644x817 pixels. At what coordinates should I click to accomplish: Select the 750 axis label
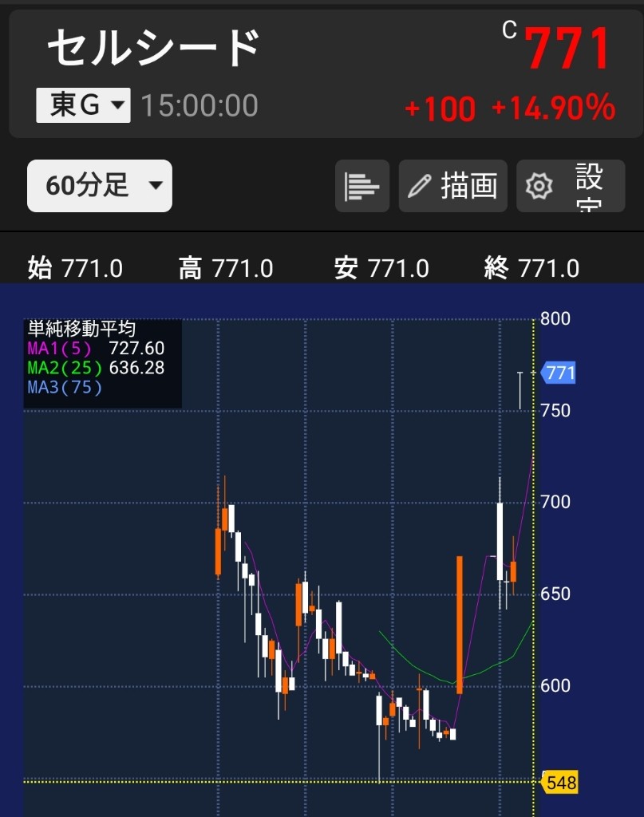(555, 411)
